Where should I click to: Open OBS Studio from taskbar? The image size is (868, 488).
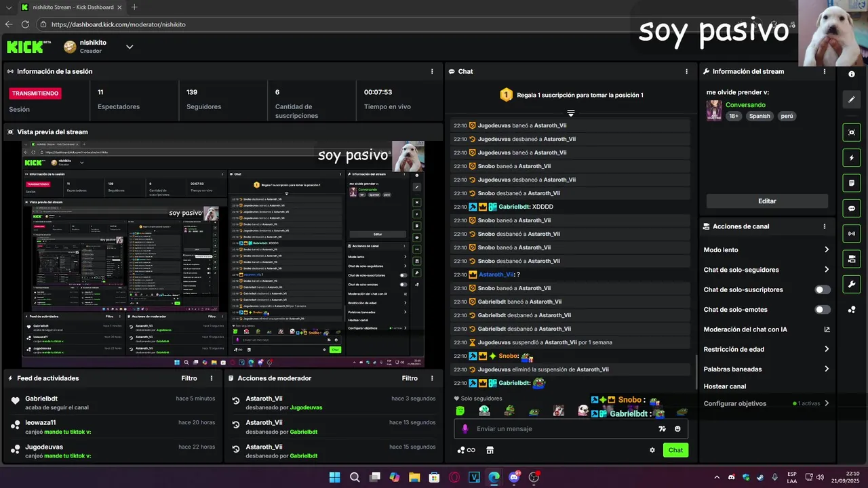click(x=534, y=477)
